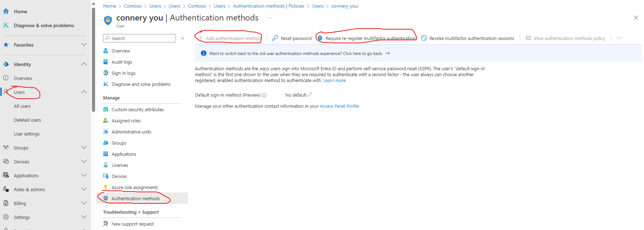Click the first Contoso breadcrumb link
This screenshot has height=230, width=644.
[x=133, y=6]
